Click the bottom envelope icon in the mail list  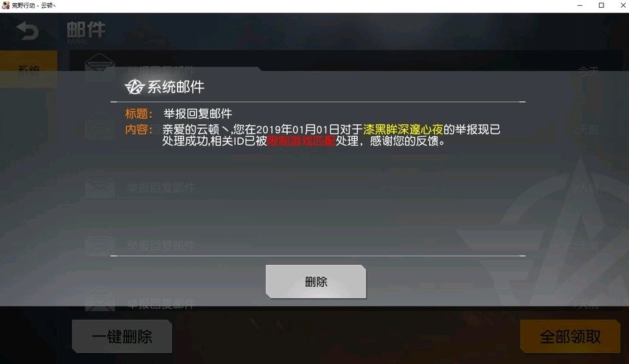(100, 300)
